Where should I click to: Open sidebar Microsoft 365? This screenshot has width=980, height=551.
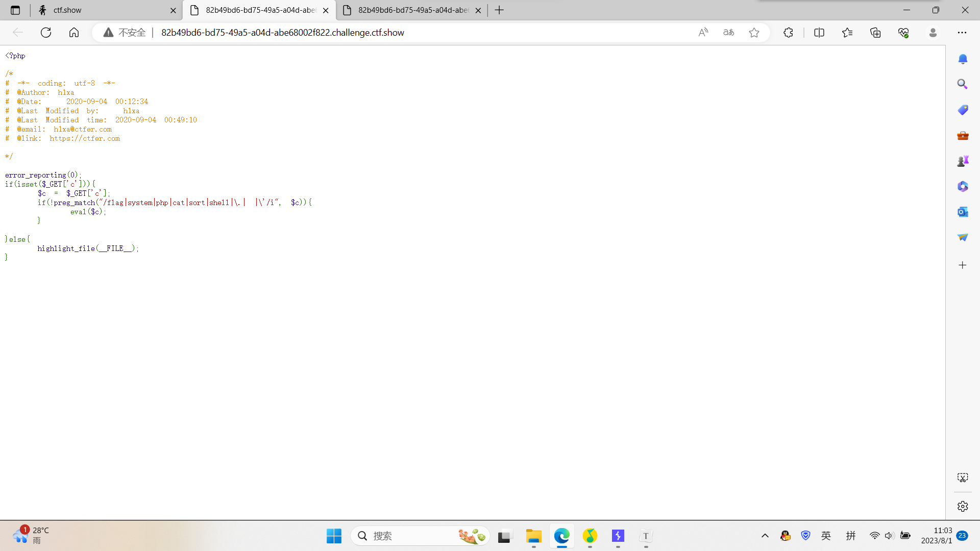point(963,187)
